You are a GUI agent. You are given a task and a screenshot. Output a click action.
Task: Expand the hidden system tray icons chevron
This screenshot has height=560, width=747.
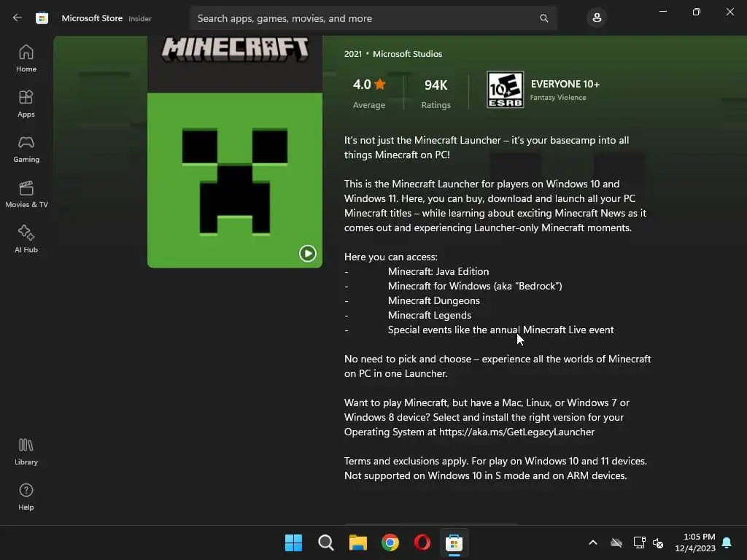[x=593, y=542]
